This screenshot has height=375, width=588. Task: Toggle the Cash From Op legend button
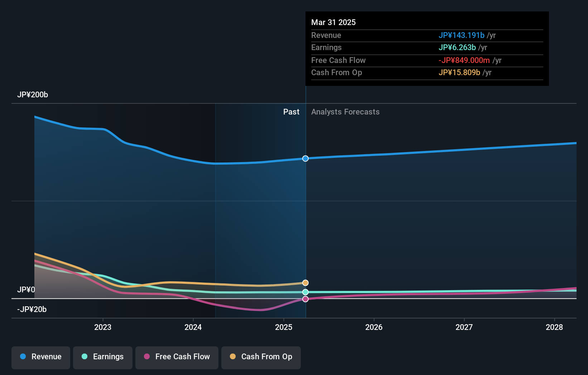[x=261, y=357]
